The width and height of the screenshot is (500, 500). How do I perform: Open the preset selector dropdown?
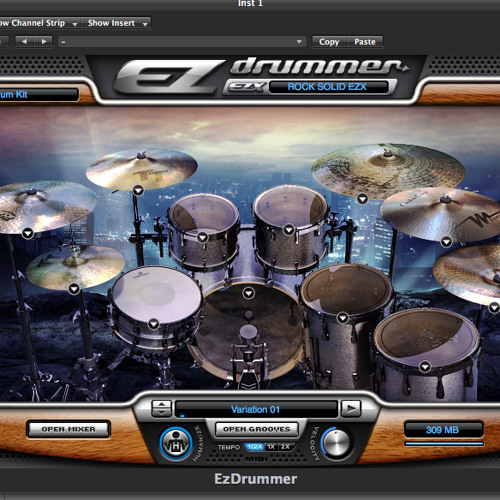tap(181, 42)
